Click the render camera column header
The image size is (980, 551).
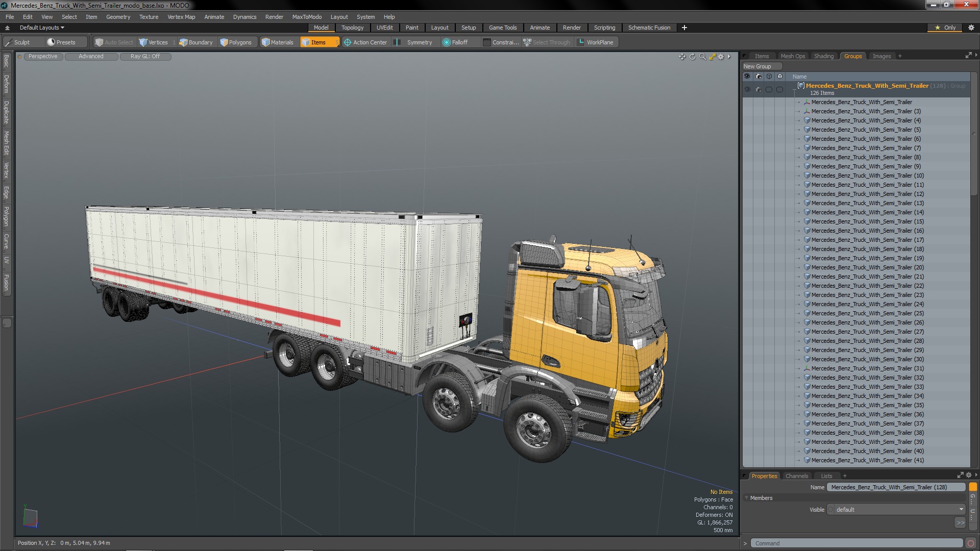[758, 77]
